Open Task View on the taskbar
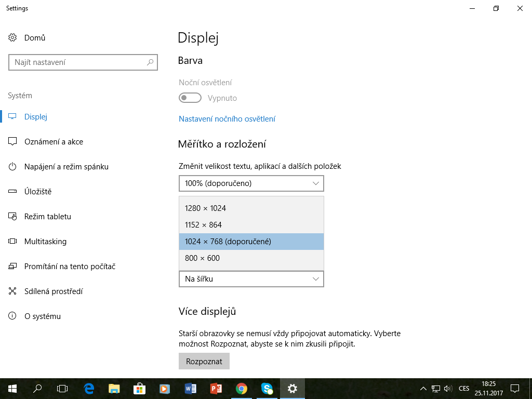 [62, 389]
